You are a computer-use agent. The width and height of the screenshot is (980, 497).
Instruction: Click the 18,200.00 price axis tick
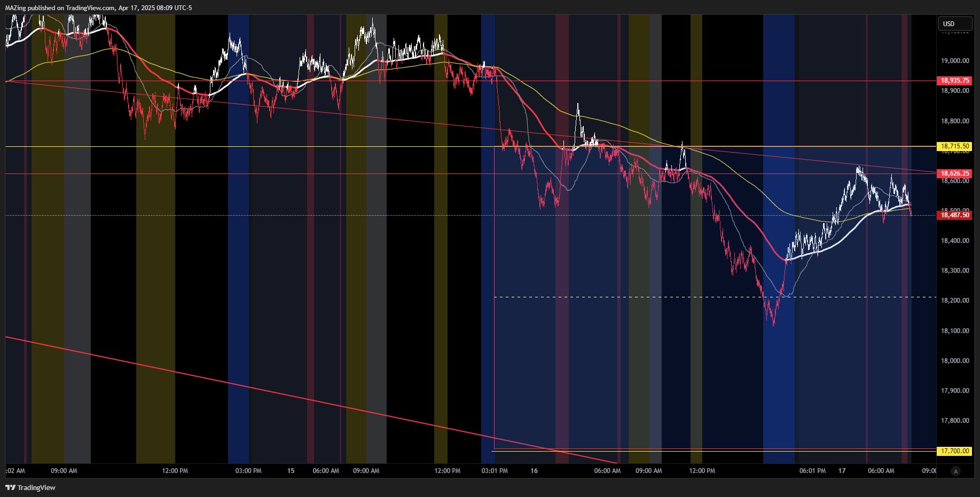(x=955, y=301)
